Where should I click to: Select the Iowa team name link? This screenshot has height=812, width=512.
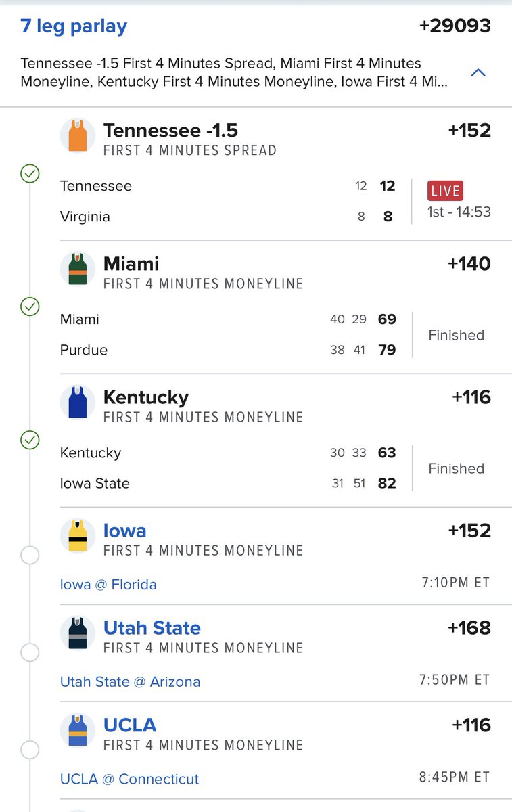point(124,531)
